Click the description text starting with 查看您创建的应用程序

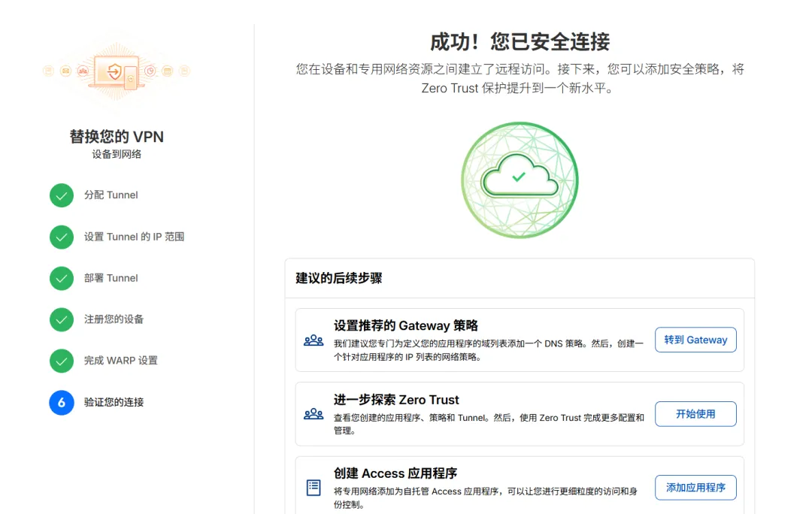click(489, 424)
